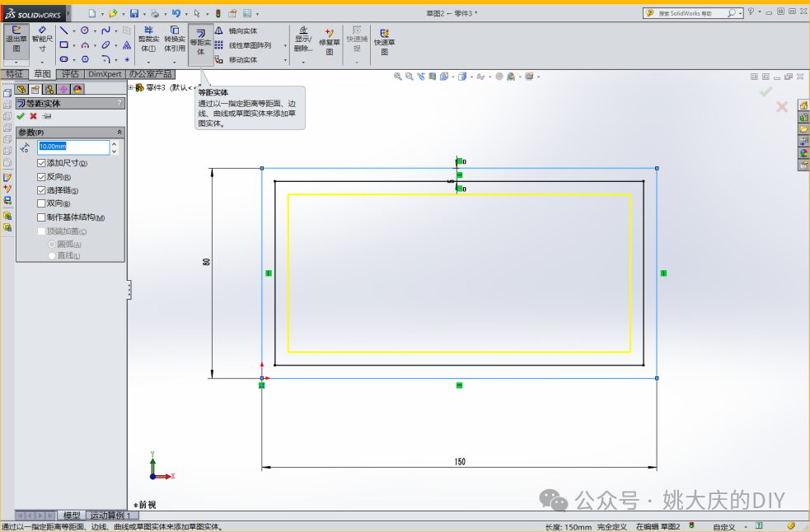Enable the 双向 bi-directional checkbox

point(41,203)
